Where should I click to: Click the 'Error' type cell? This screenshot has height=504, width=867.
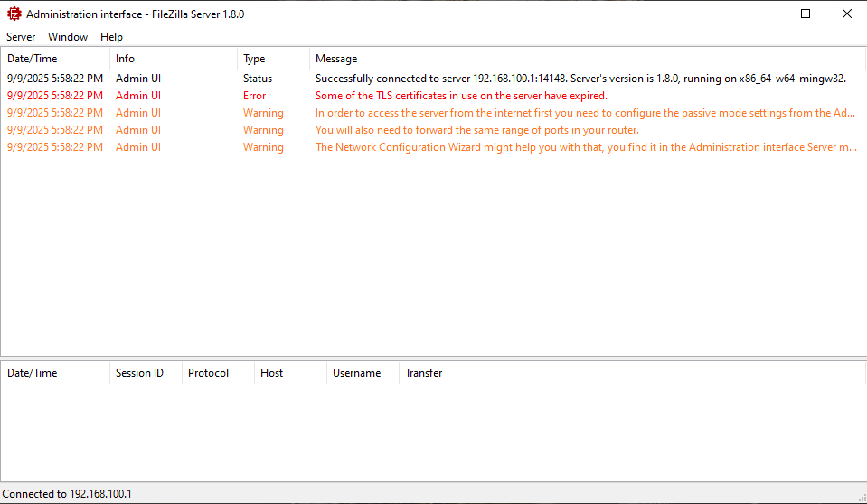254,96
